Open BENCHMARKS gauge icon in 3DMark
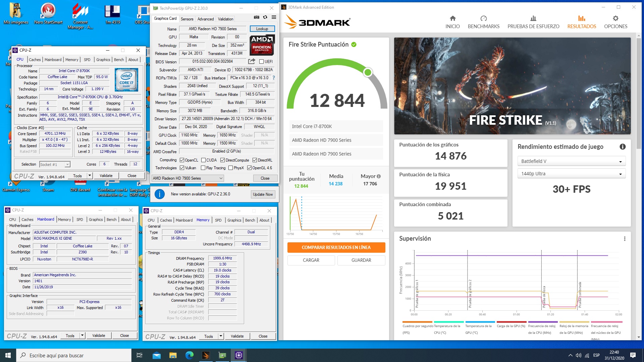The width and height of the screenshot is (644, 362). click(483, 18)
